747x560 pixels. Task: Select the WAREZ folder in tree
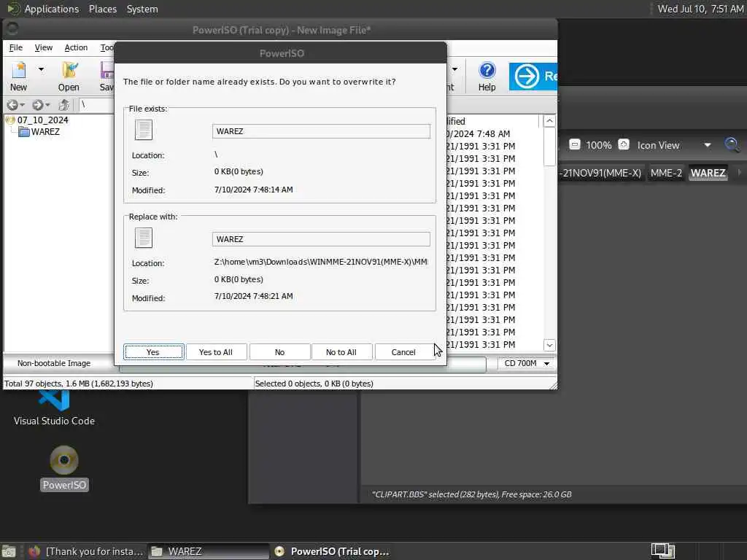[x=45, y=132]
